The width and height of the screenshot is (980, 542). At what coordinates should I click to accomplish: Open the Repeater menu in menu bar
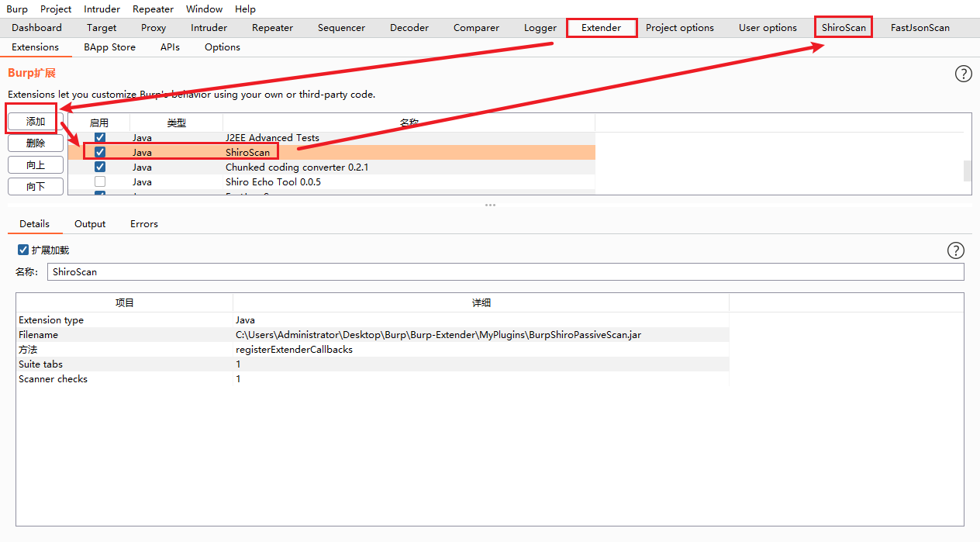(x=153, y=9)
